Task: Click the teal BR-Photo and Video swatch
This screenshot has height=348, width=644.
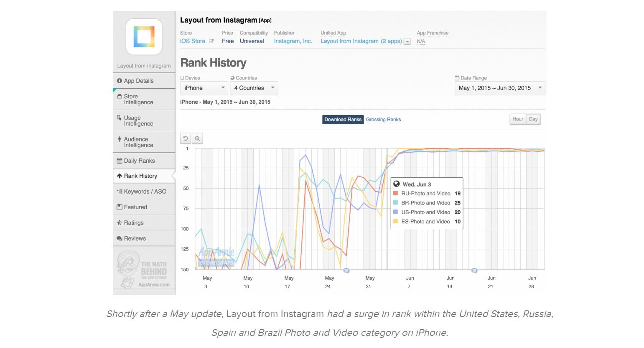Action: tap(396, 202)
